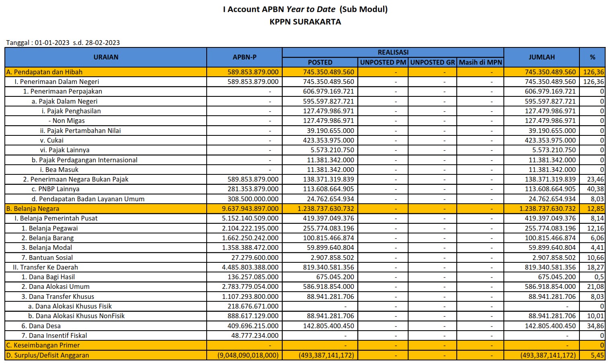Click the URAIAN column header
The height and width of the screenshot is (364, 610).
point(106,57)
